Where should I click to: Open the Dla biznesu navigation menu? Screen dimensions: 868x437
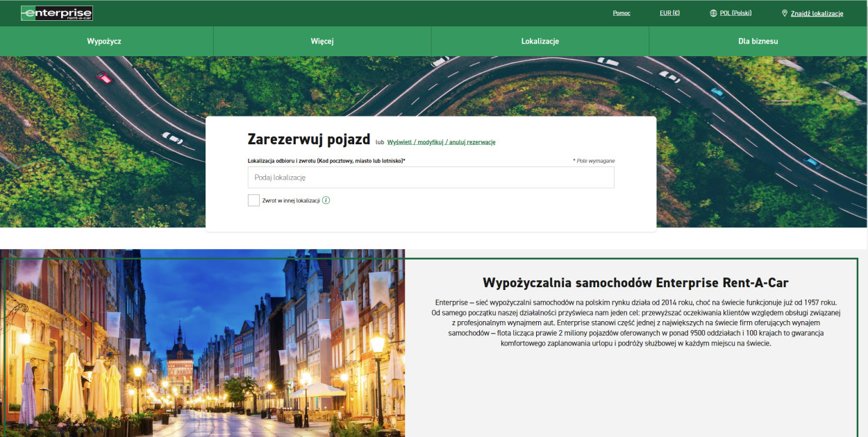point(758,41)
